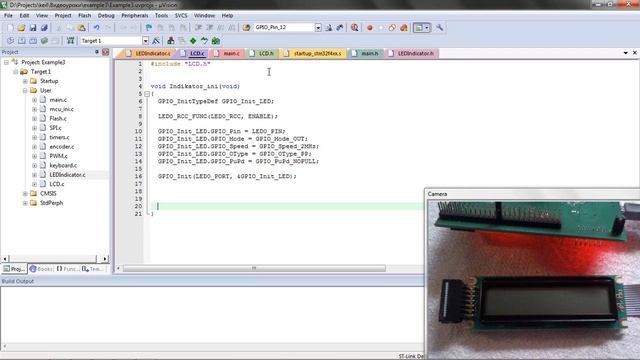Viewport: 640px width, 360px height.
Task: Open the File menu
Action: [8, 16]
